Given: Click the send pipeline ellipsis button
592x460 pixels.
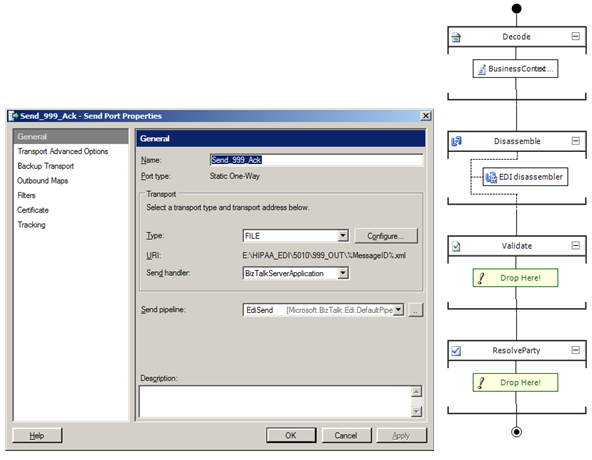Looking at the screenshot, I should click(416, 310).
